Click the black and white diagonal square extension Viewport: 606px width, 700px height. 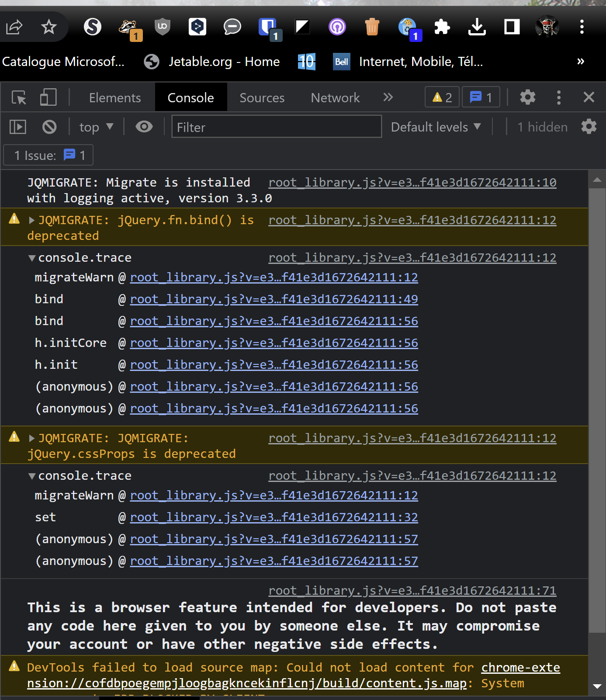coord(302,27)
